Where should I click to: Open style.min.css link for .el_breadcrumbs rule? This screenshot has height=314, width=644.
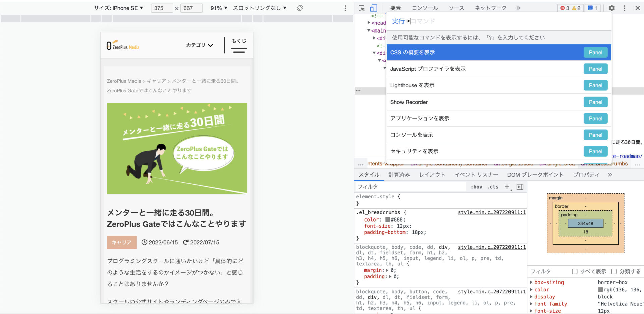(492, 212)
